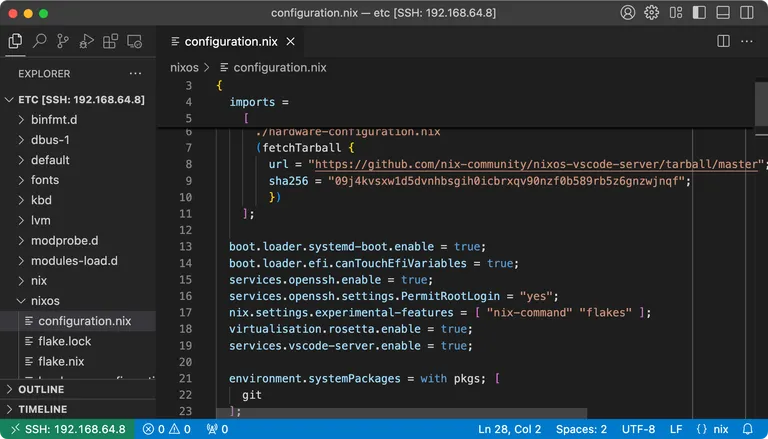Click the Customize Layout icon
Image resolution: width=768 pixels, height=439 pixels.
676,13
